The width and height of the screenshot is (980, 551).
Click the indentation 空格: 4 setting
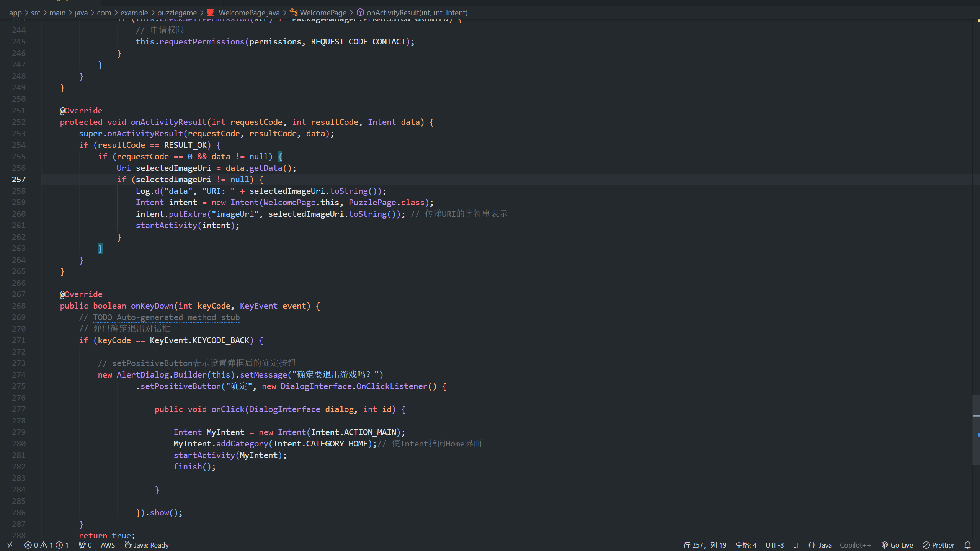[x=745, y=545]
